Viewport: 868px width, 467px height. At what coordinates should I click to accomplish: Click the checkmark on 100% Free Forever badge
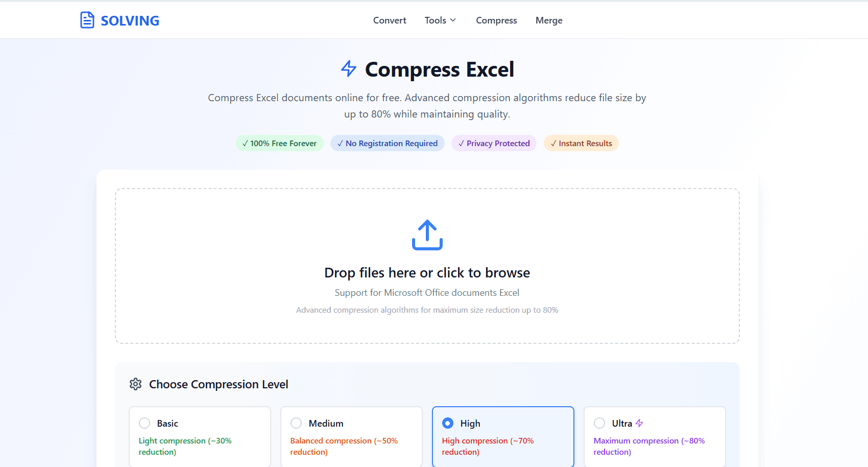pos(245,143)
